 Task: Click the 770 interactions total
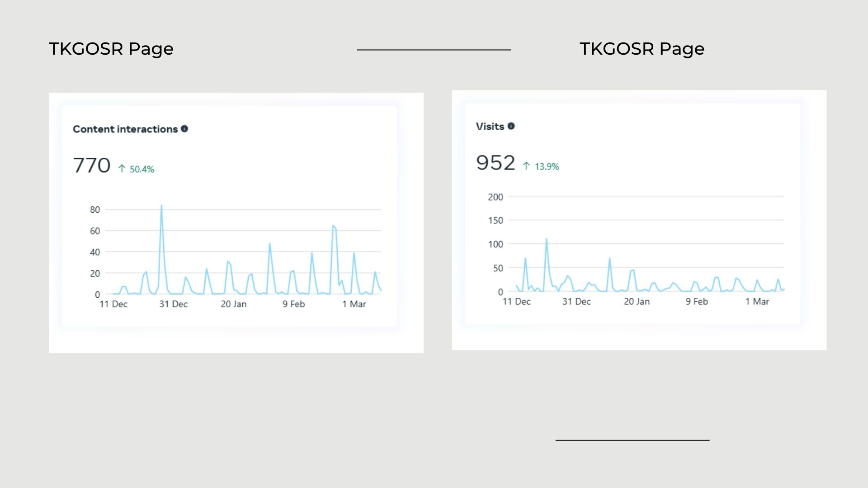pyautogui.click(x=92, y=165)
